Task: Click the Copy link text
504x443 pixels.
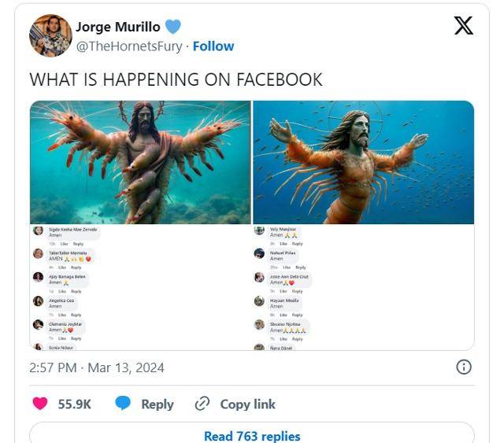Action: 247,404
